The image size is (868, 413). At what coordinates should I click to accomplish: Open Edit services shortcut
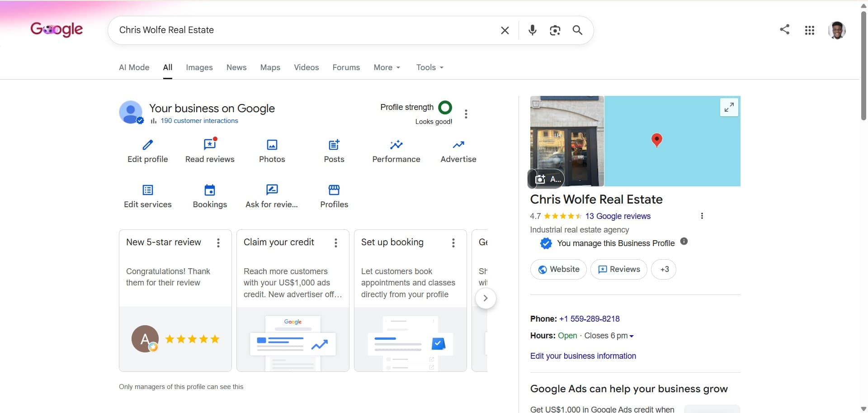148,196
